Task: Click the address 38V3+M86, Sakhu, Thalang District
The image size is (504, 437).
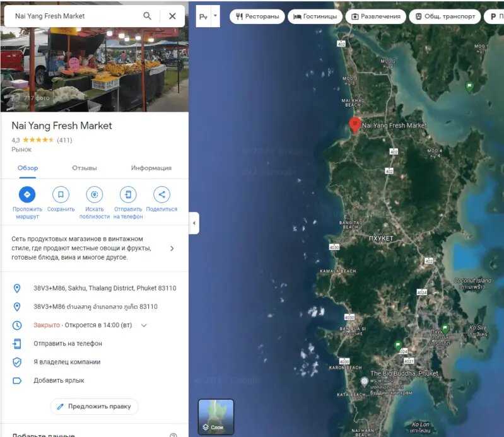Action: 105,288
